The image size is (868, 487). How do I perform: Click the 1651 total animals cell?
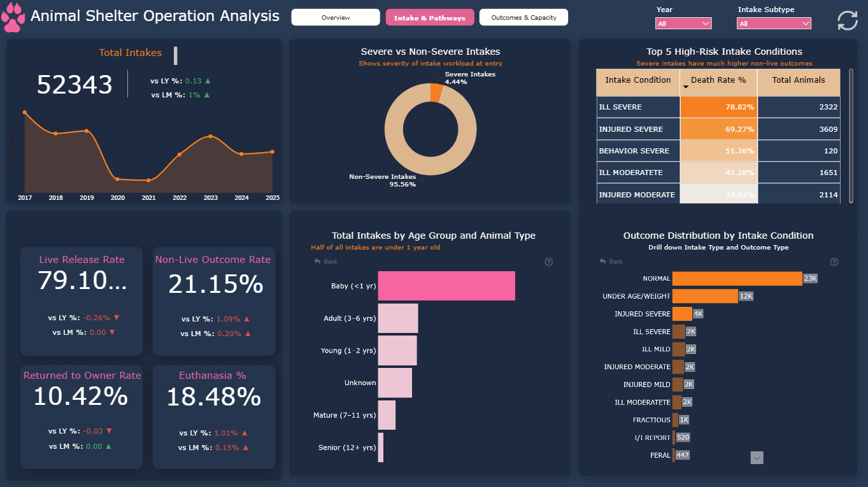799,173
